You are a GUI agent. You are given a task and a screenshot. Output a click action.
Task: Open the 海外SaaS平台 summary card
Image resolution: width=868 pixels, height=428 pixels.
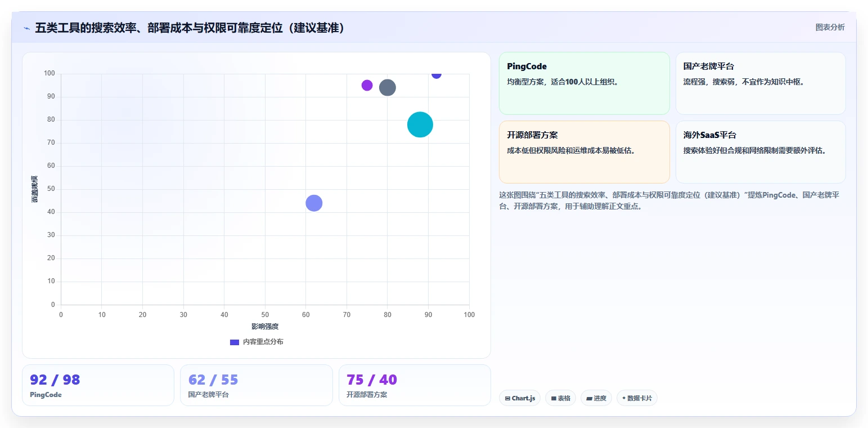click(761, 152)
